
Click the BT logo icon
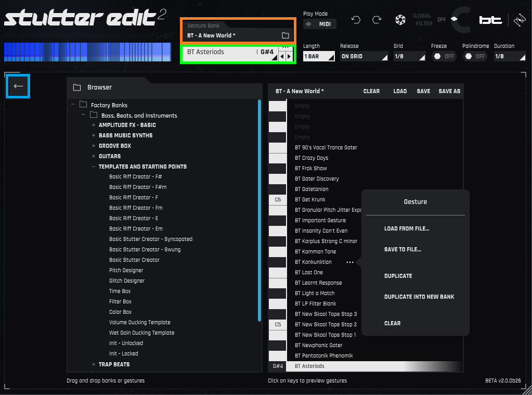[x=490, y=20]
